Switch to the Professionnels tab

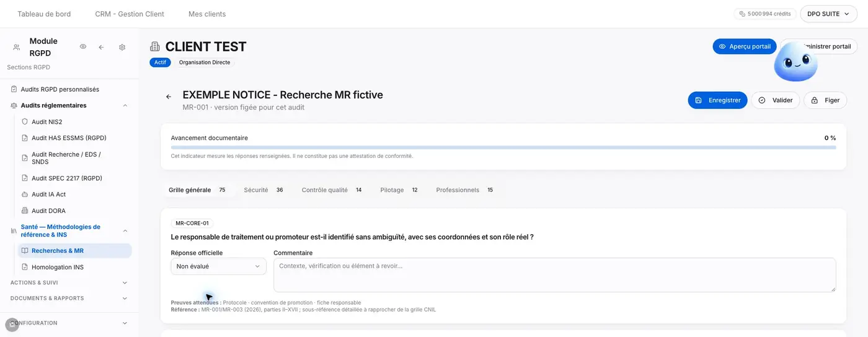point(464,190)
